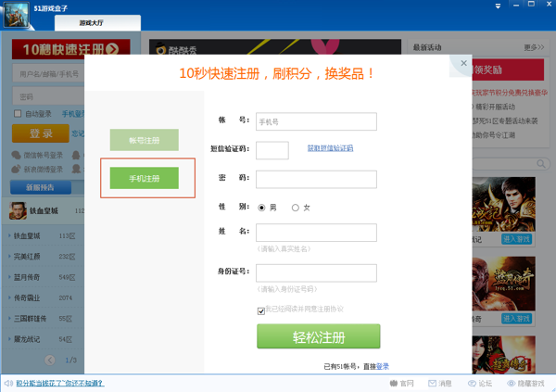Click the 轻松注册 register button
The width and height of the screenshot is (556, 392).
coord(318,336)
